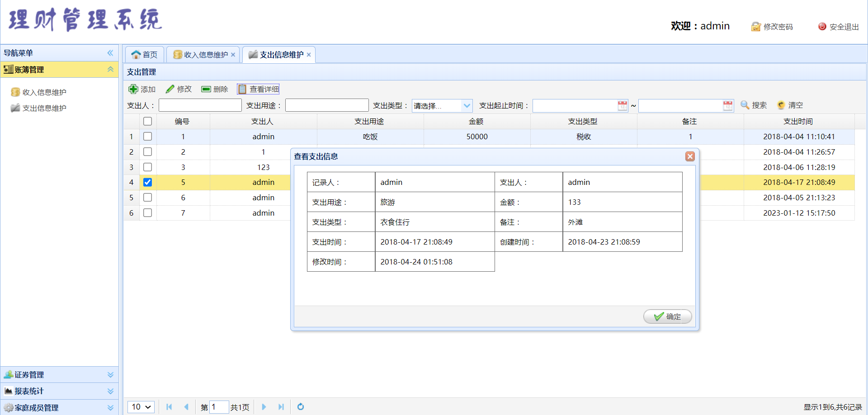Collapse the 导航菜单 navigation panel
The height and width of the screenshot is (415, 868).
pyautogui.click(x=110, y=53)
